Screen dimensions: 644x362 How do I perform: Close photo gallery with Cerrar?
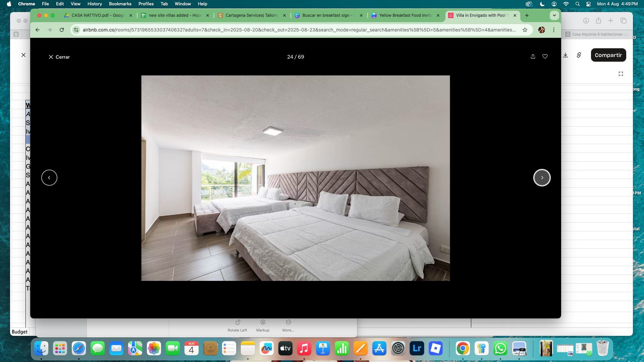(59, 57)
